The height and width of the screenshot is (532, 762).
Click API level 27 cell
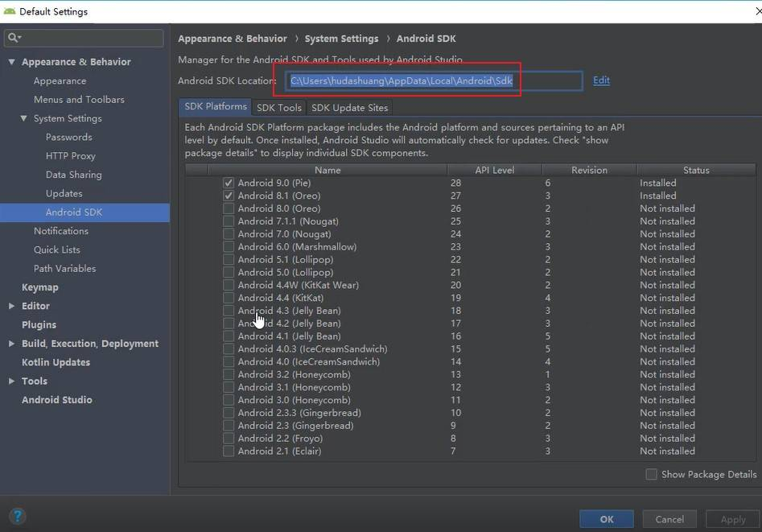[x=455, y=196]
